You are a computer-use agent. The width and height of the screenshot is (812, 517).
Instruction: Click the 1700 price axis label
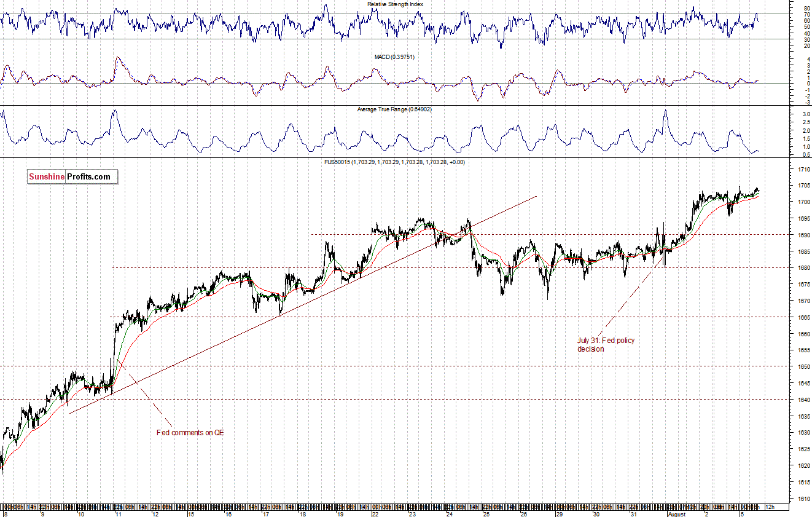(x=803, y=202)
